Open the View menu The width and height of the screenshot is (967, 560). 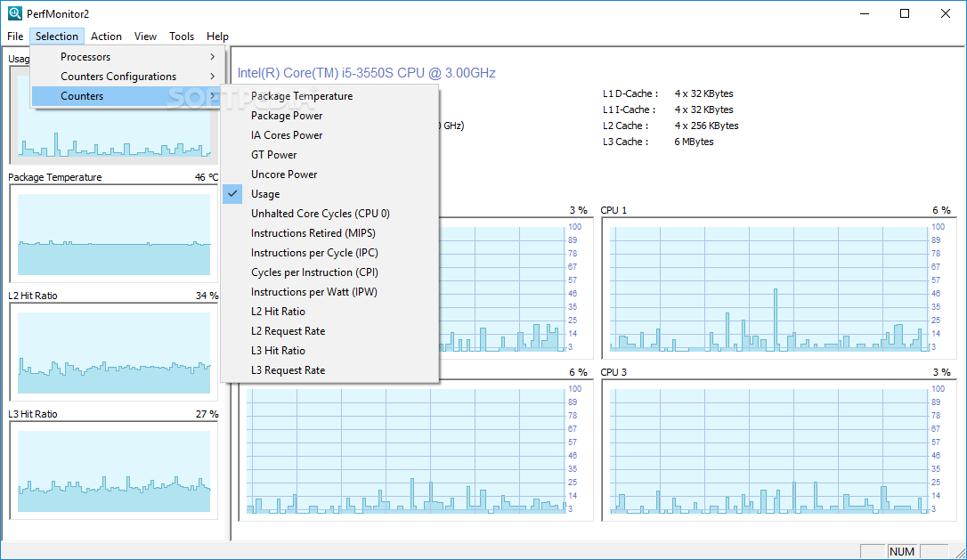[145, 37]
